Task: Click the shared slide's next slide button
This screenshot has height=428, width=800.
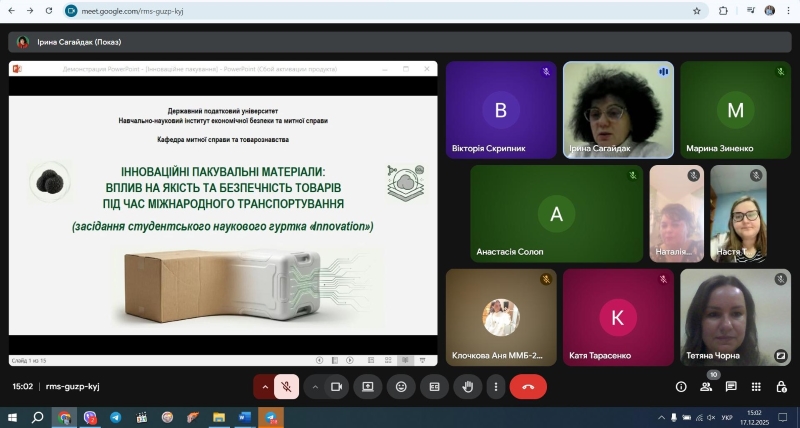Action: pyautogui.click(x=349, y=360)
